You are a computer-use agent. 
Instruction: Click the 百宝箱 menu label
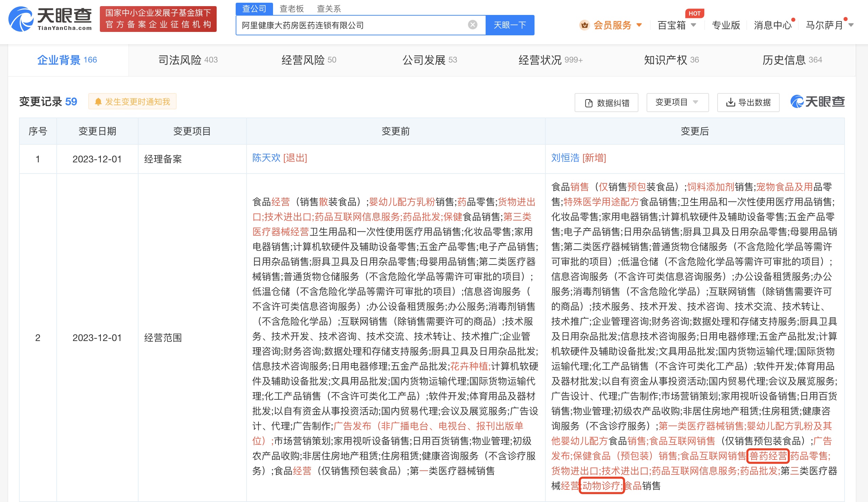click(x=671, y=25)
